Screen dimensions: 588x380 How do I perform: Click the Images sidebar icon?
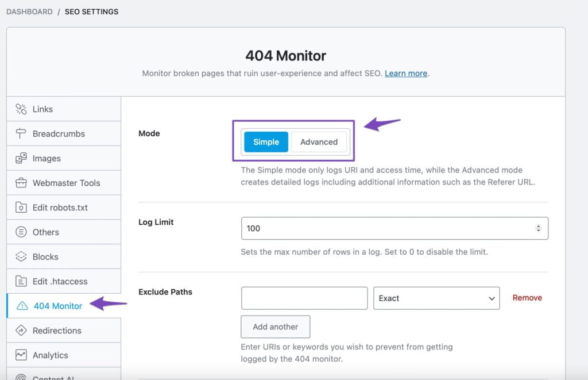[21, 158]
